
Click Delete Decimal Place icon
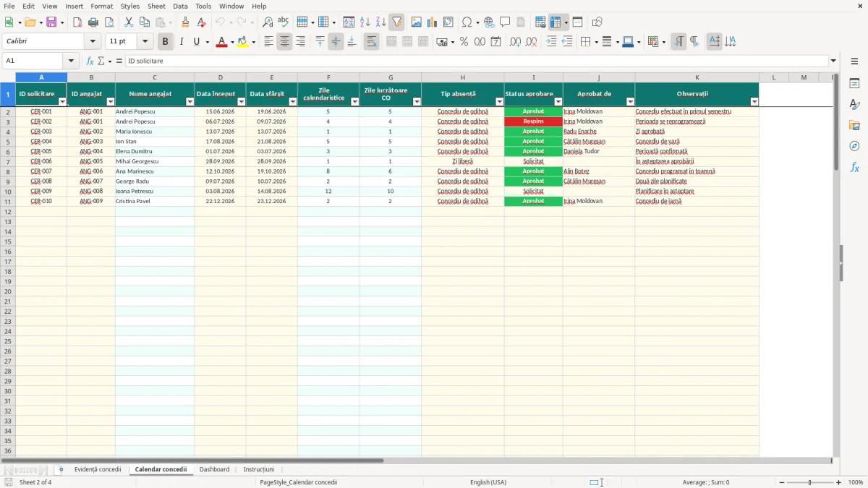point(531,42)
